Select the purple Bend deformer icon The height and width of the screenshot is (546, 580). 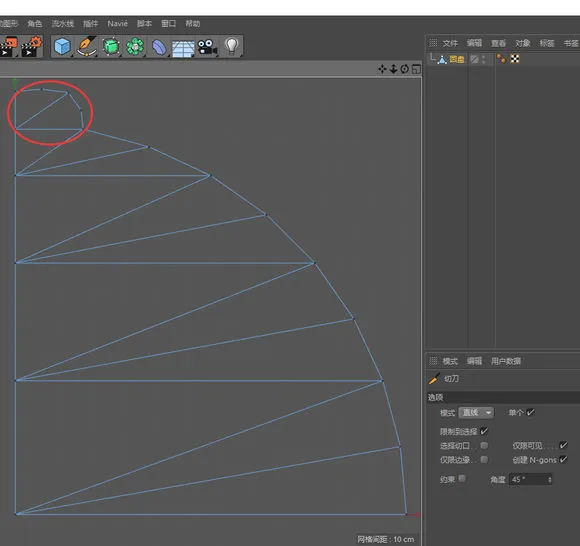point(159,47)
